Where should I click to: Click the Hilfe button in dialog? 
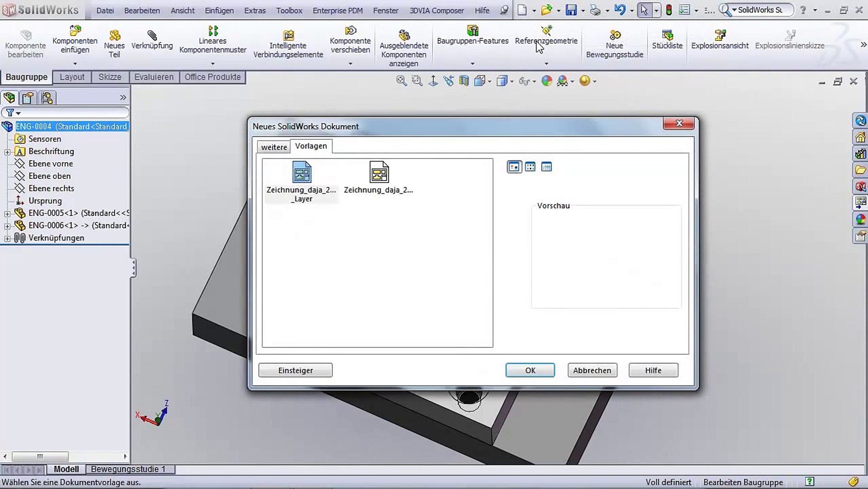click(653, 370)
